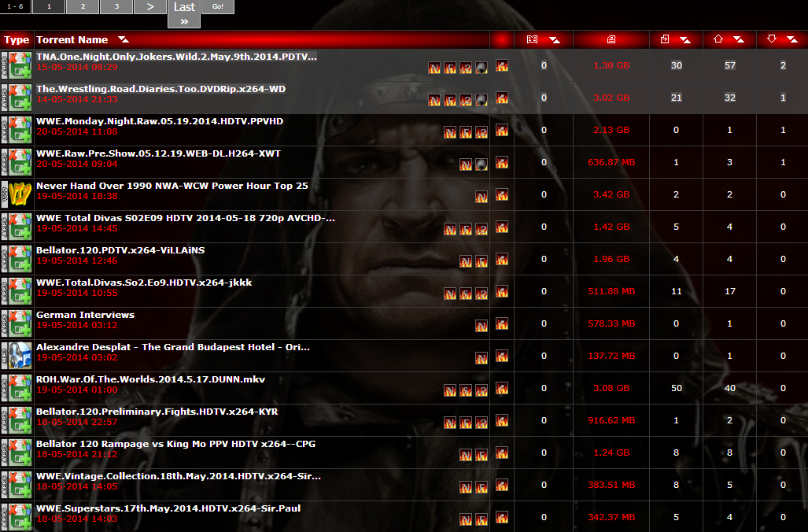
Task: Go to page 3 of the listing
Action: click(x=116, y=7)
